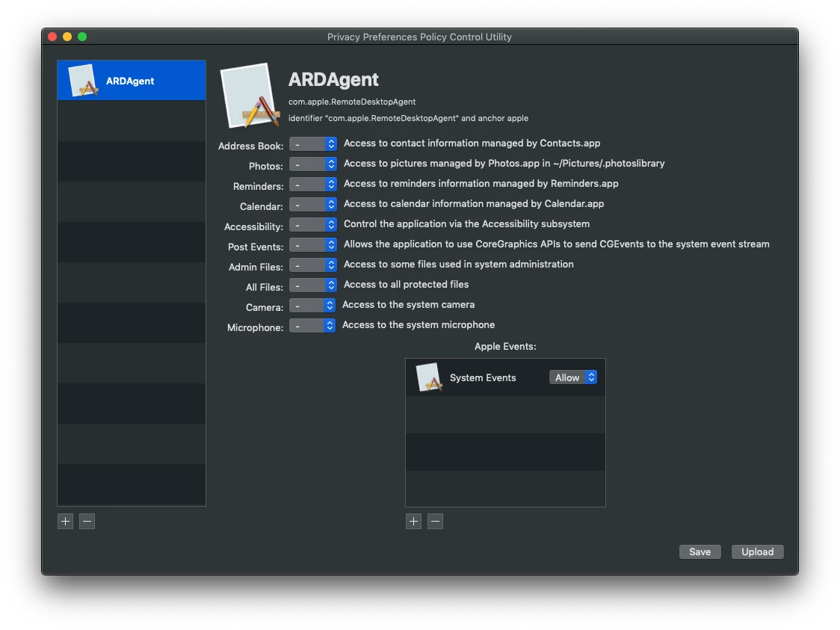The height and width of the screenshot is (630, 840).
Task: Select ARDAgent in the application sidebar list
Action: (132, 81)
